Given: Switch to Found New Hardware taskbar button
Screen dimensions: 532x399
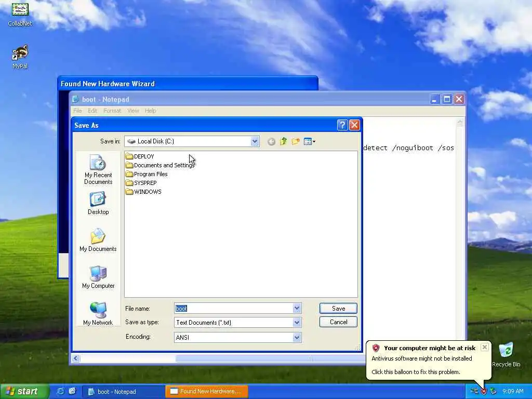Looking at the screenshot, I should (x=207, y=392).
